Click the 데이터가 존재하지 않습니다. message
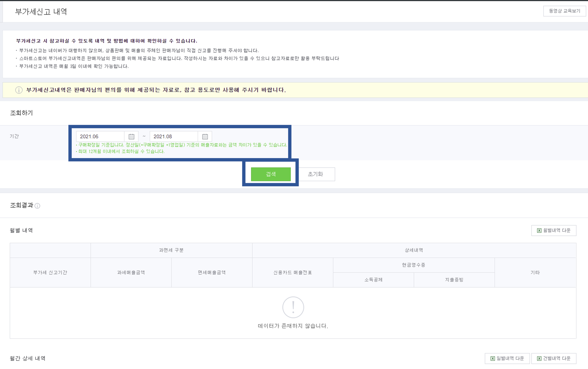The image size is (588, 369). [293, 326]
